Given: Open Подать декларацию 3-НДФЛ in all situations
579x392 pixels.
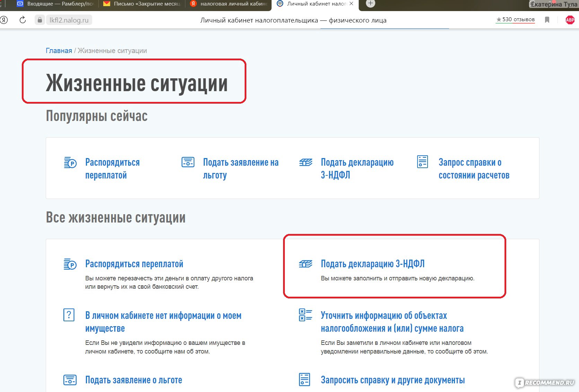Looking at the screenshot, I should point(372,264).
